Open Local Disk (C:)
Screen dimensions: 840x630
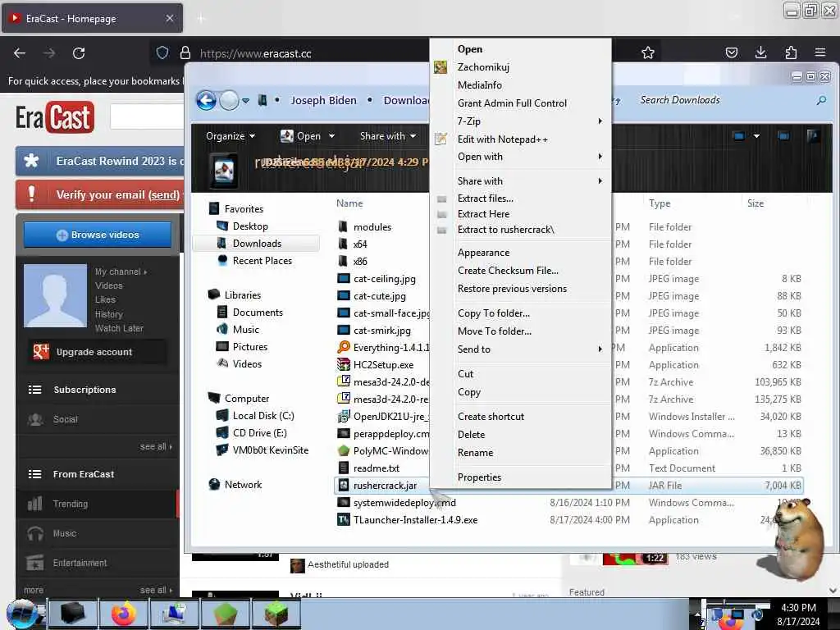pyautogui.click(x=262, y=416)
